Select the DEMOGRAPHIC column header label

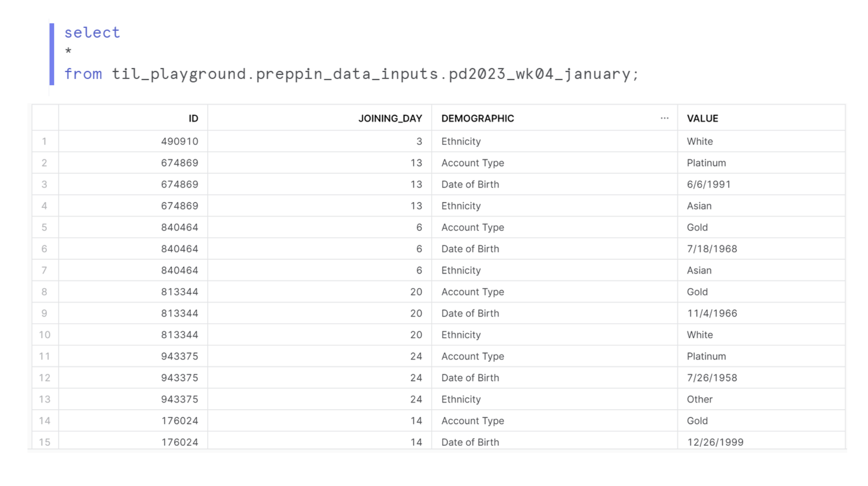pyautogui.click(x=478, y=118)
